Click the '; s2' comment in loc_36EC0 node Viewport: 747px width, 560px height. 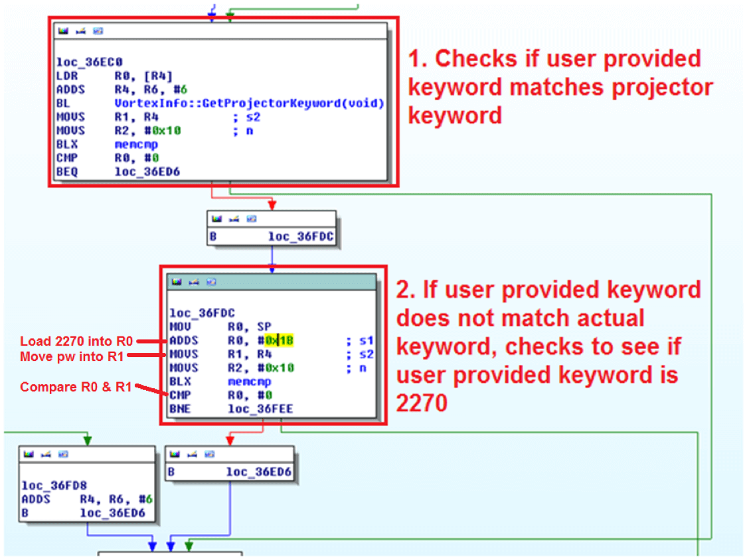(x=246, y=117)
